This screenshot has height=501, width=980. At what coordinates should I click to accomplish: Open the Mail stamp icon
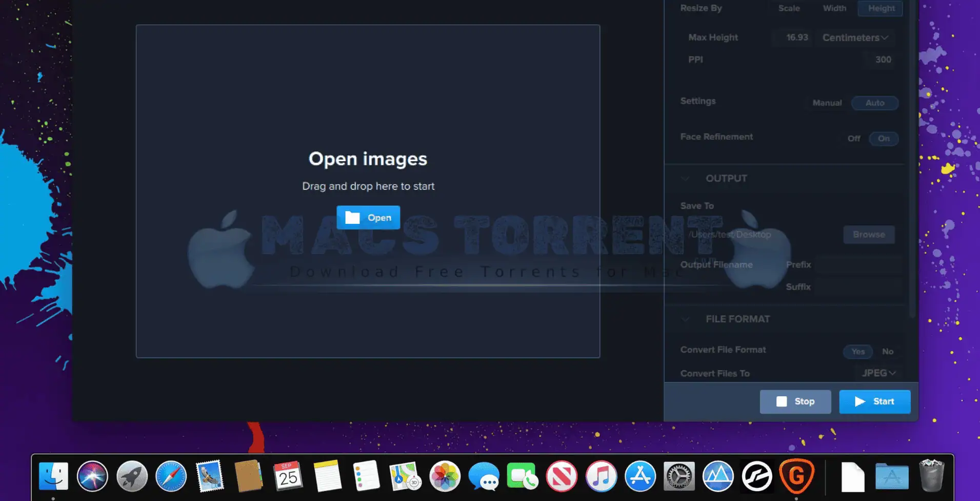pyautogui.click(x=210, y=476)
